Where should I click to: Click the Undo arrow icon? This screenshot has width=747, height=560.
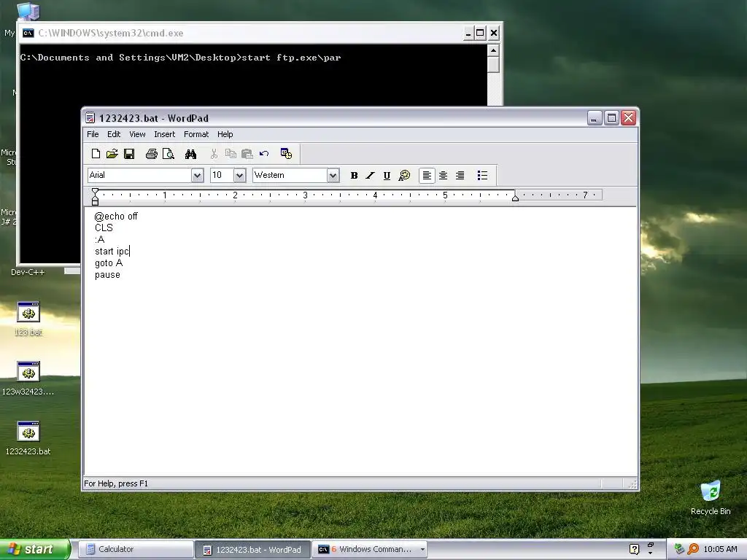(264, 154)
